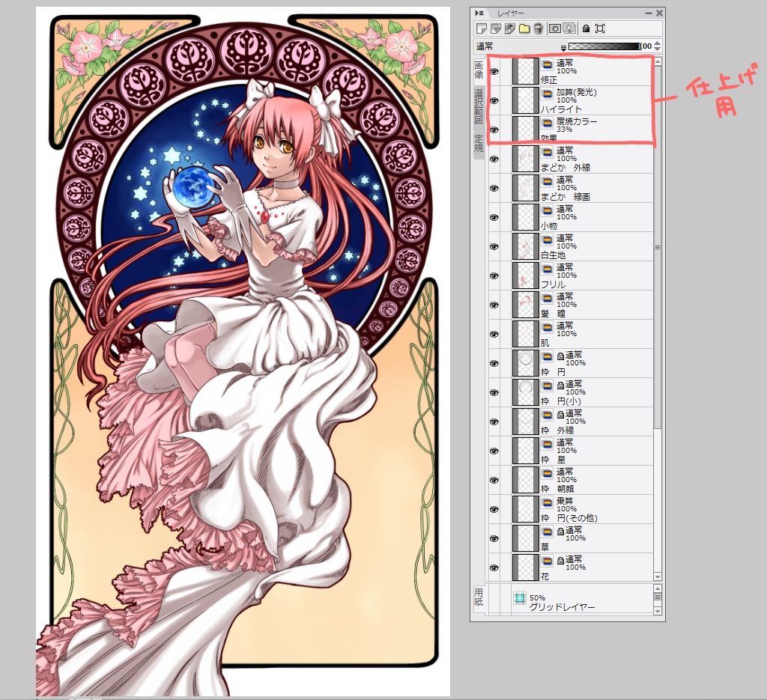The width and height of the screenshot is (767, 700).
Task: Switch to the 選択範囲 tab
Action: click(479, 106)
